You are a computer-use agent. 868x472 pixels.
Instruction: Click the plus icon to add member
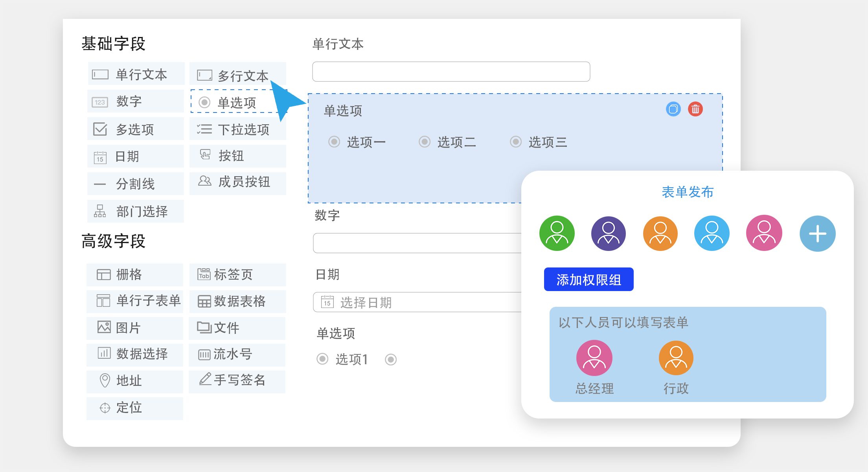(817, 234)
